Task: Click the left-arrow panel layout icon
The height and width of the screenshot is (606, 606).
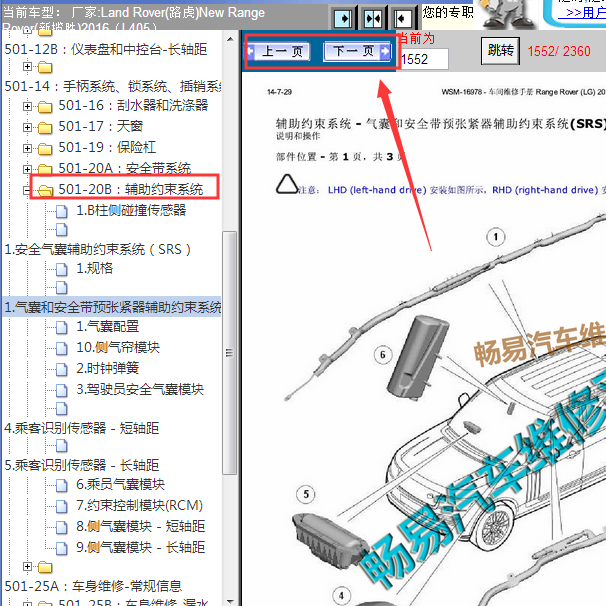Action: coord(402,18)
